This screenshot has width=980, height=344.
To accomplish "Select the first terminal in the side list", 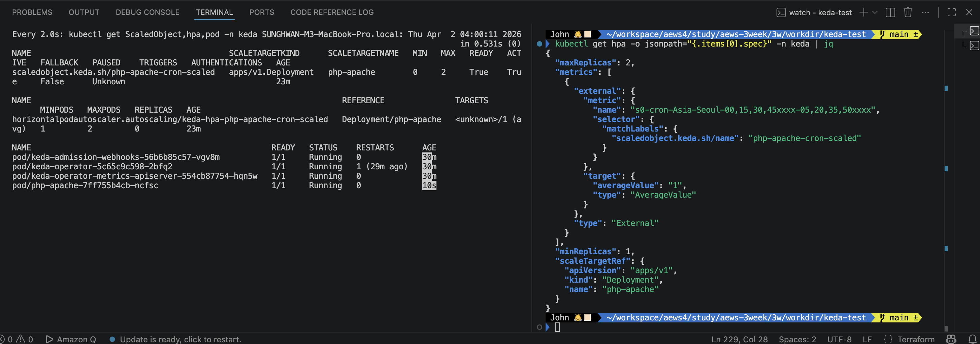I will (974, 31).
